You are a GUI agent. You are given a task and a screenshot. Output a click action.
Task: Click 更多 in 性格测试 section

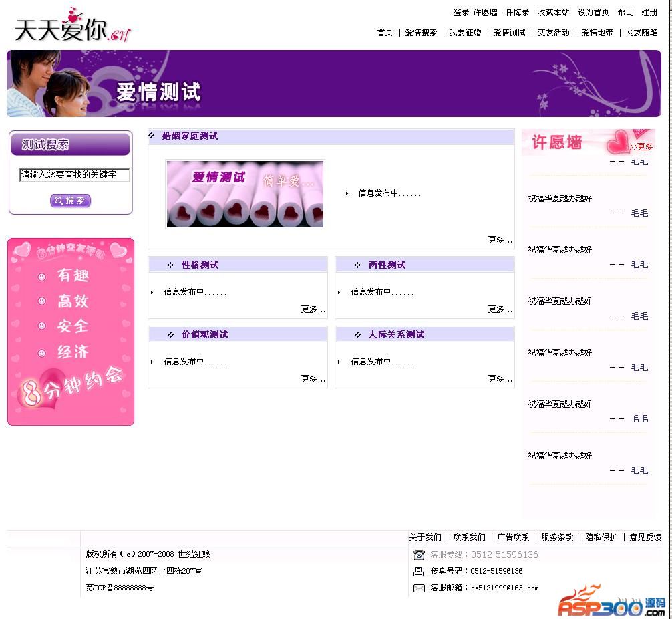pyautogui.click(x=313, y=309)
